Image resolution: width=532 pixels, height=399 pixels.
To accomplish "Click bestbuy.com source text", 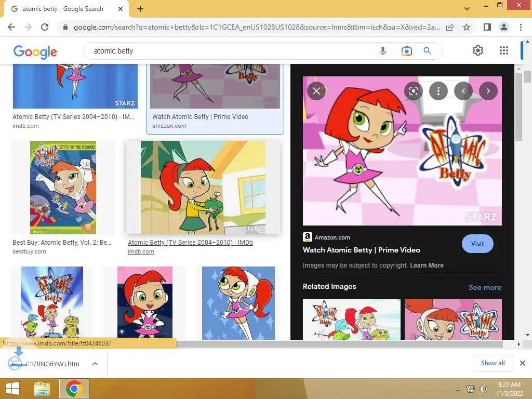I will point(29,251).
